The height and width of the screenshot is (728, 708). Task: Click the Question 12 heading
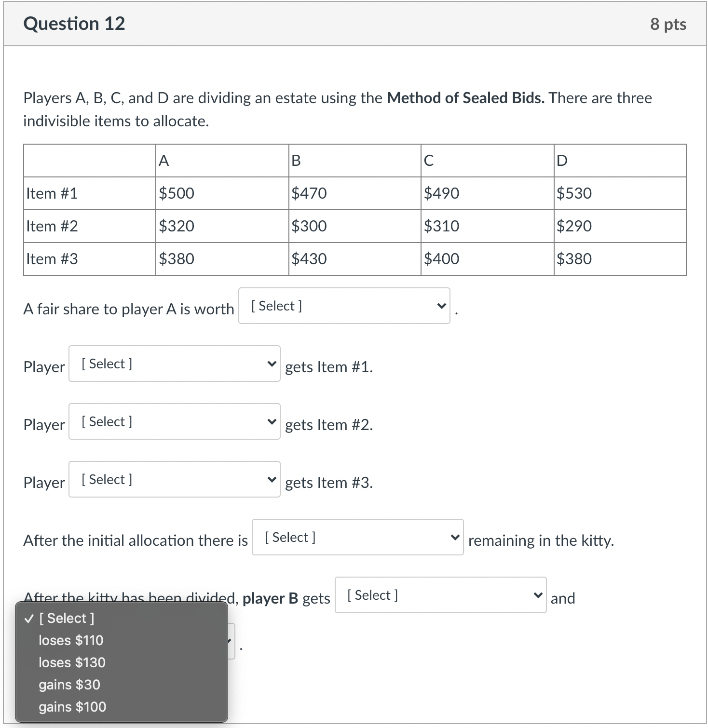pos(75,23)
